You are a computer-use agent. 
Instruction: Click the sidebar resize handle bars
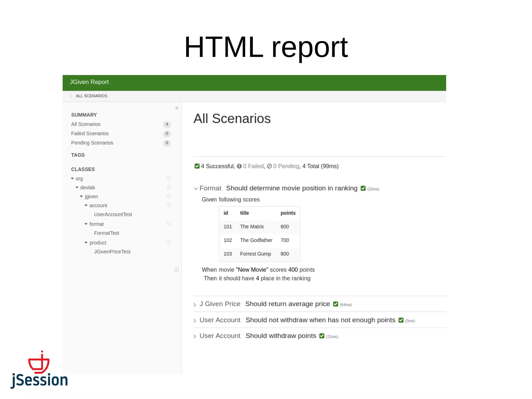click(176, 270)
